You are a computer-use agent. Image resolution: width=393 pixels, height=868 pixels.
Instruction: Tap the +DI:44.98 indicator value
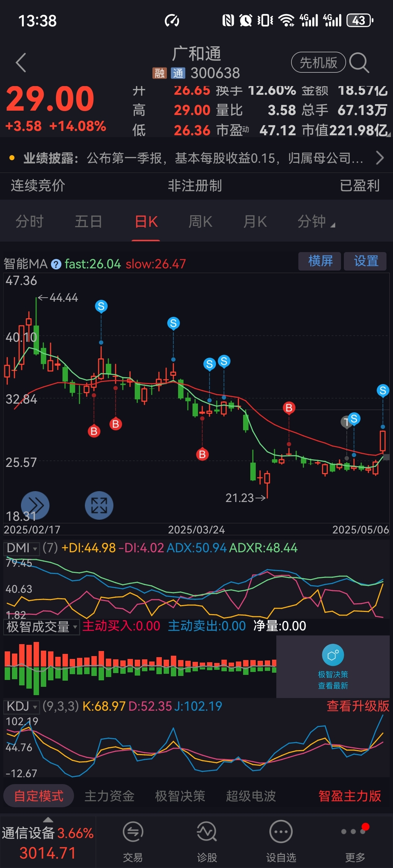click(x=88, y=548)
